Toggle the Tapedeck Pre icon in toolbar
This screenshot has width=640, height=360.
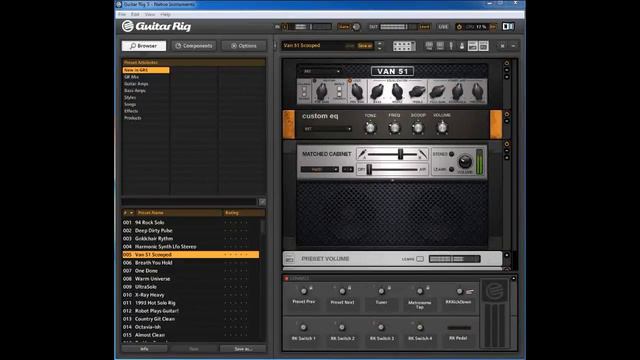pyautogui.click(x=429, y=46)
